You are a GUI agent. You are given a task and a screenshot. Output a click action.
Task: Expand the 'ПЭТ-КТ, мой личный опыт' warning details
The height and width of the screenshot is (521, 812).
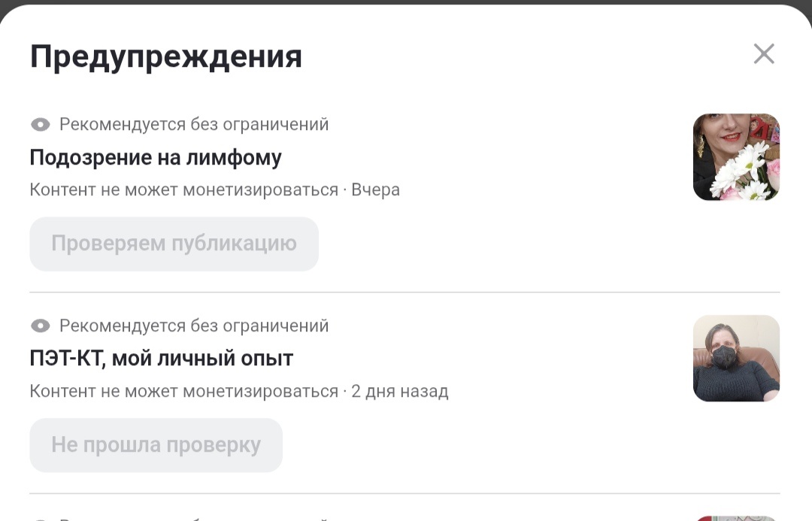click(162, 359)
